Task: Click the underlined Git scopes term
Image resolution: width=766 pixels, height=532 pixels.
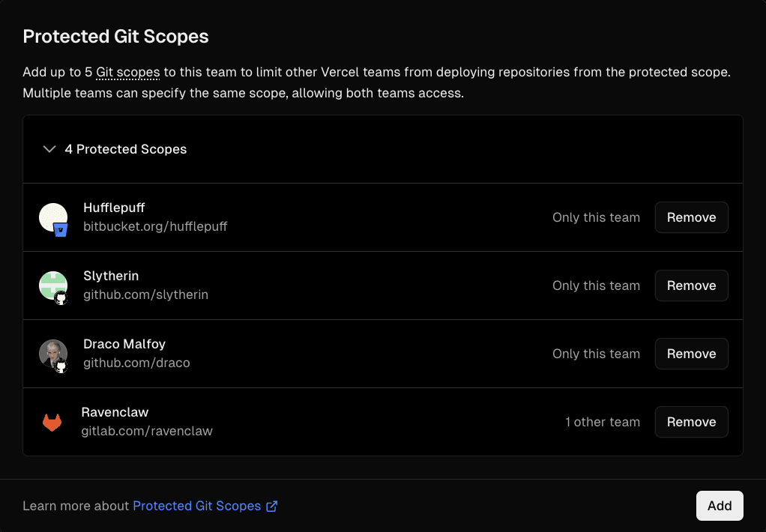Action: (128, 73)
